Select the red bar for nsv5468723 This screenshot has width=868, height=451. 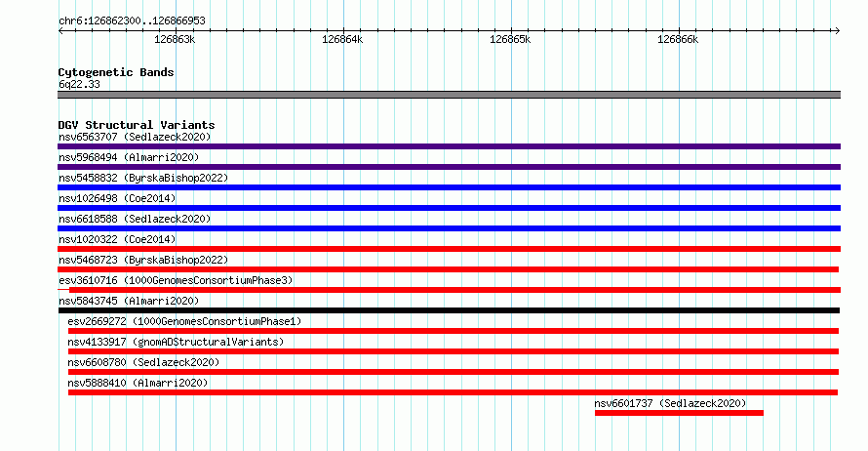pos(448,269)
